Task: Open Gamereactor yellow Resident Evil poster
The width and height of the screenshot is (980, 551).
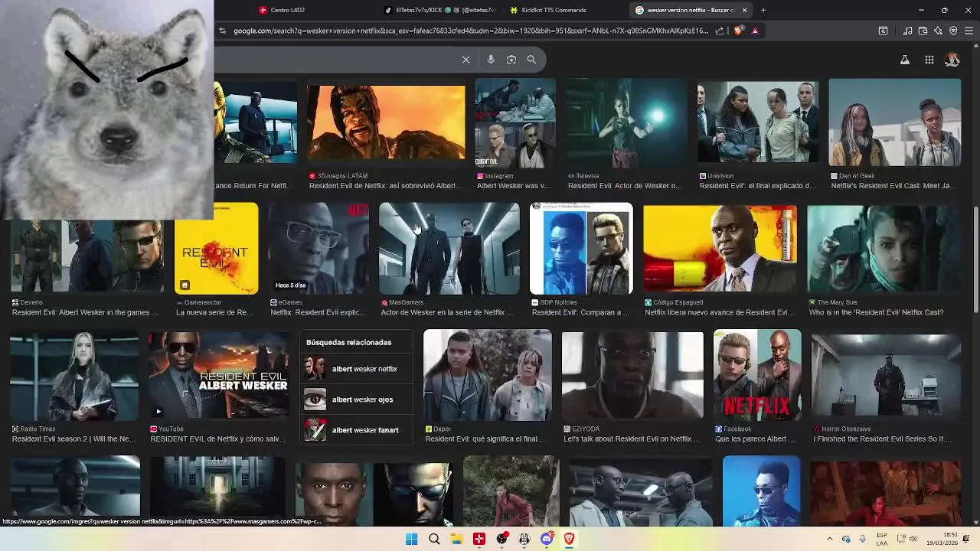Action: [x=217, y=249]
